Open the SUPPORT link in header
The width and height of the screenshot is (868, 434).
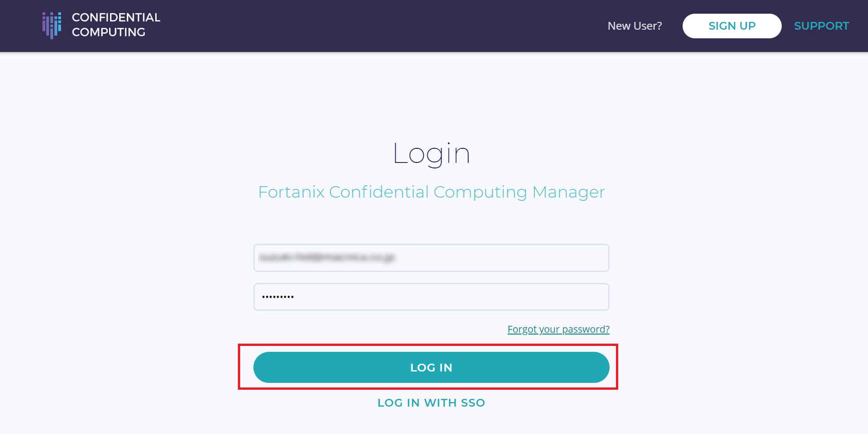tap(821, 26)
